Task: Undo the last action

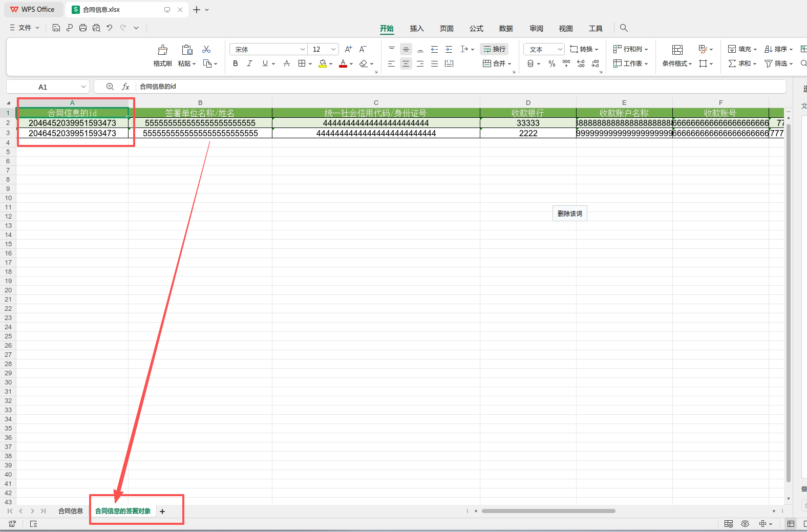Action: pyautogui.click(x=110, y=28)
